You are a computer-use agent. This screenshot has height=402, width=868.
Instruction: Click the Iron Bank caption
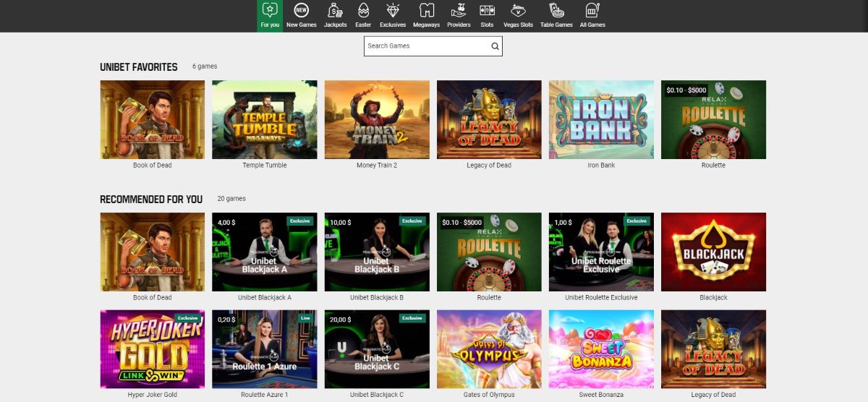tap(601, 166)
